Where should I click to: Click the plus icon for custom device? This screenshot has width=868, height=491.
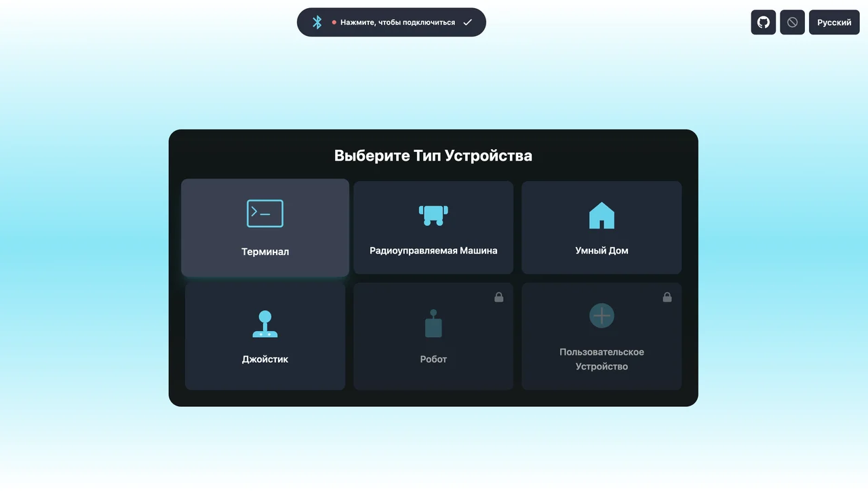[601, 315]
